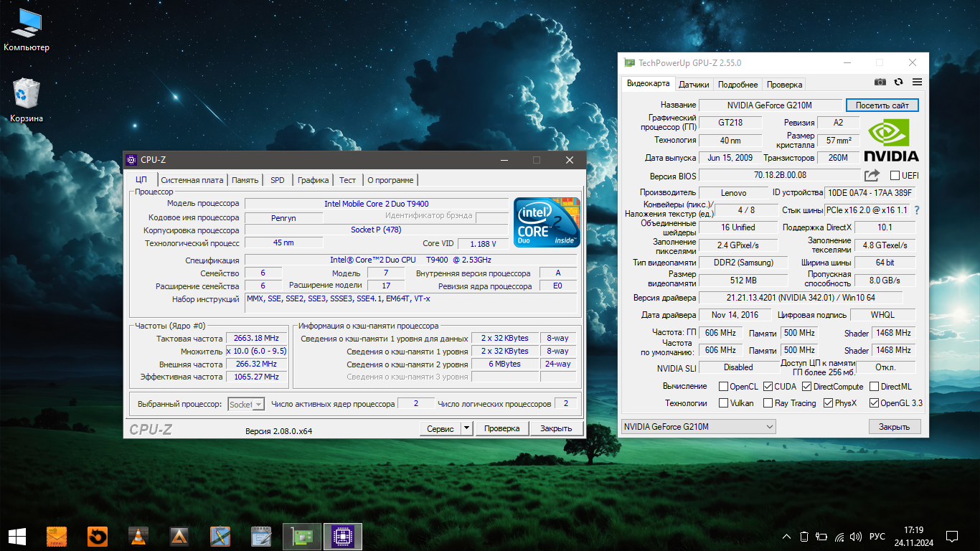
Task: Switch to the Датчики tab in GPU-Z
Action: click(694, 85)
